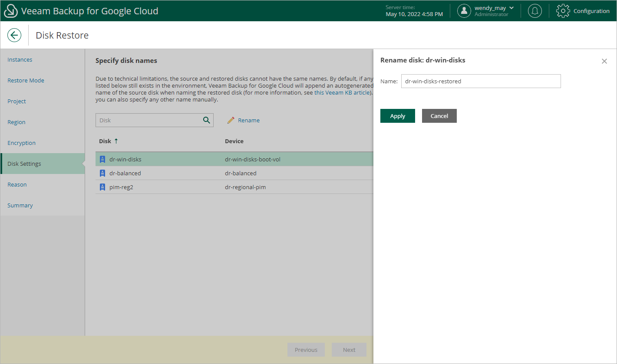
Task: Open this Veeam KB article link
Action: click(x=343, y=92)
